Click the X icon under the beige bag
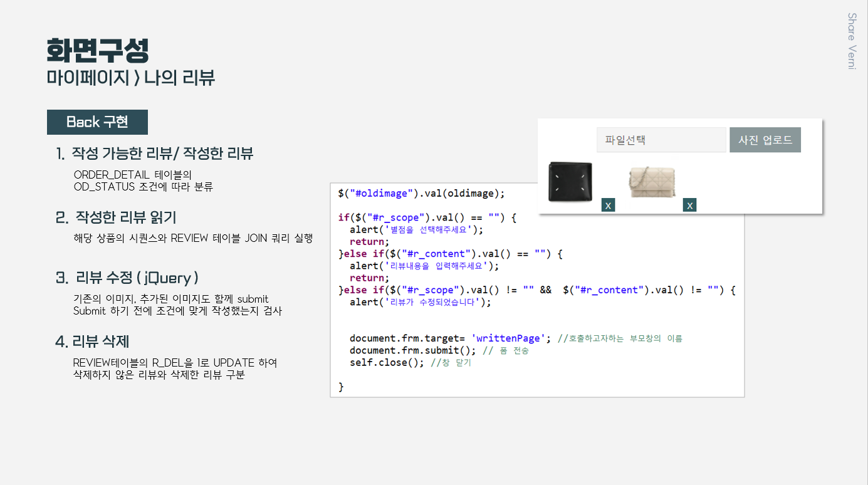 pos(689,204)
